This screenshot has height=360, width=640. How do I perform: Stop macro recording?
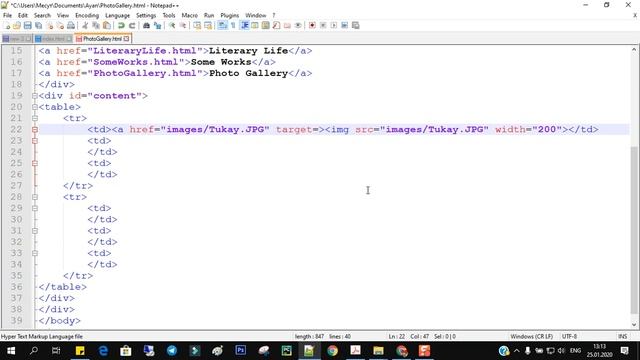click(323, 25)
